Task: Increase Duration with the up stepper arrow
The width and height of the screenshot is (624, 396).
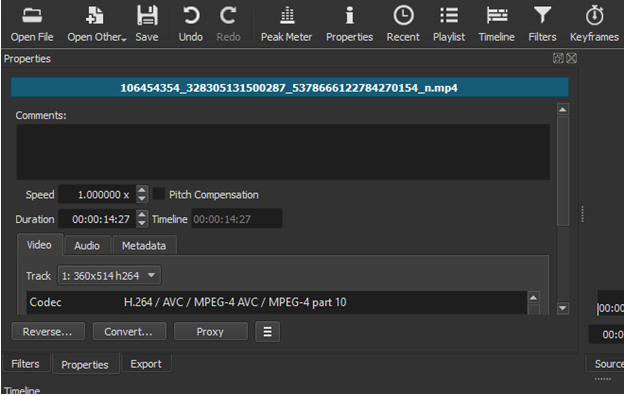Action: 142,215
